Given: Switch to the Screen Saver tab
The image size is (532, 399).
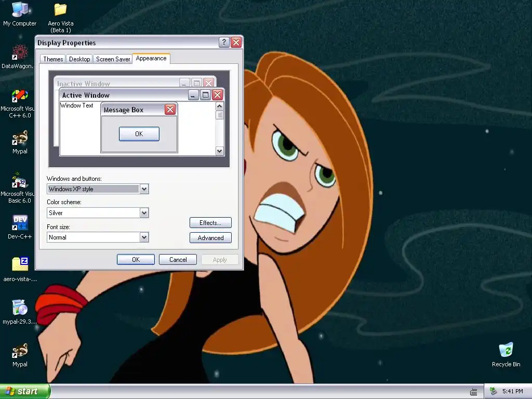Looking at the screenshot, I should coord(113,59).
